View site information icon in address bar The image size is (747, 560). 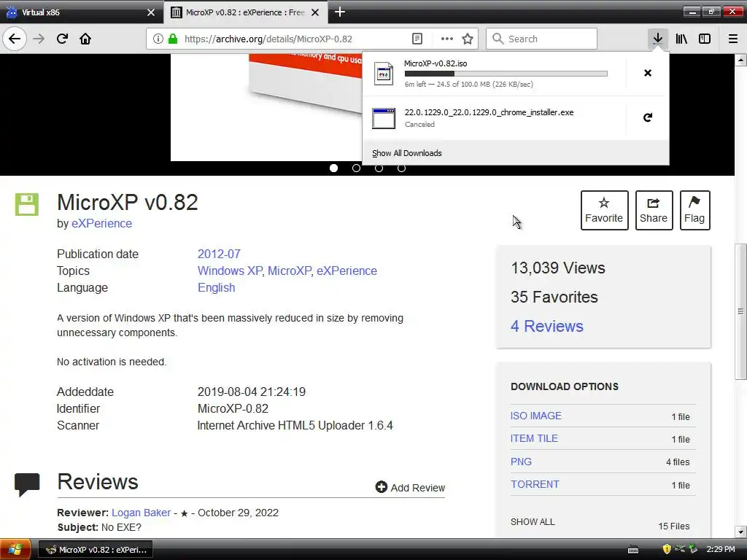point(158,39)
